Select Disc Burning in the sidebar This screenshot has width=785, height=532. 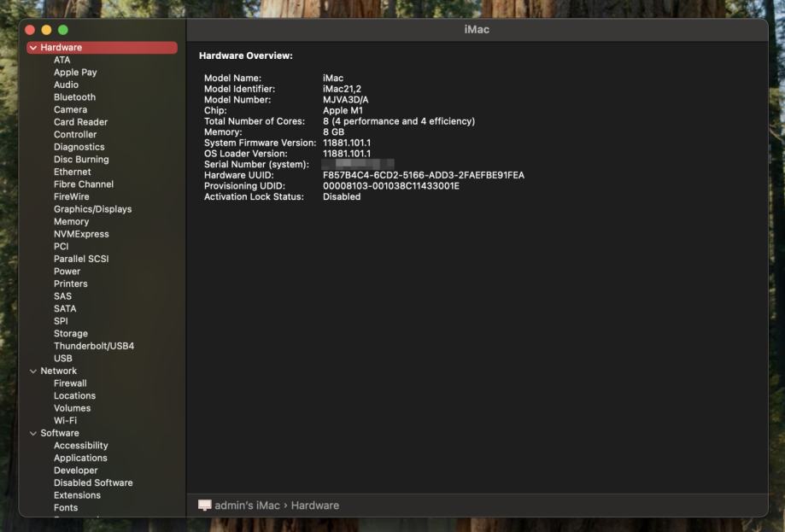[x=81, y=160]
